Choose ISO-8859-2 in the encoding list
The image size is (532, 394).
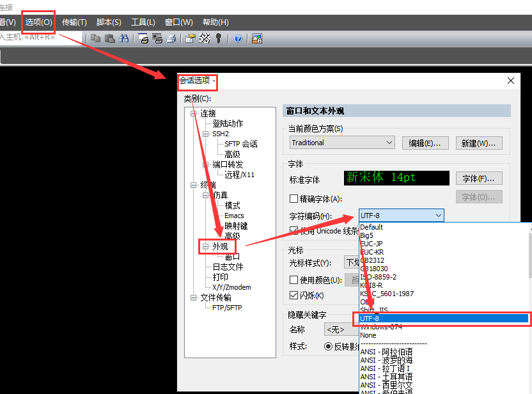pos(378,277)
